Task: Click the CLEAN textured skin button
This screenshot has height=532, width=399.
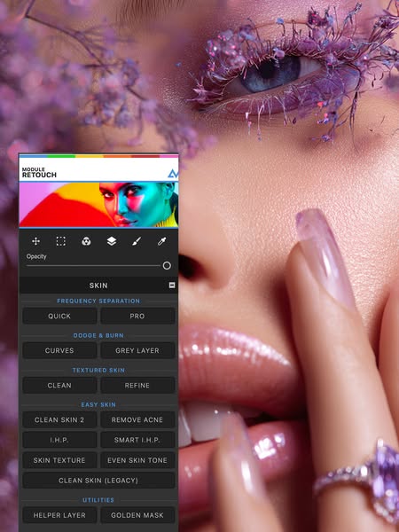Action: point(59,385)
